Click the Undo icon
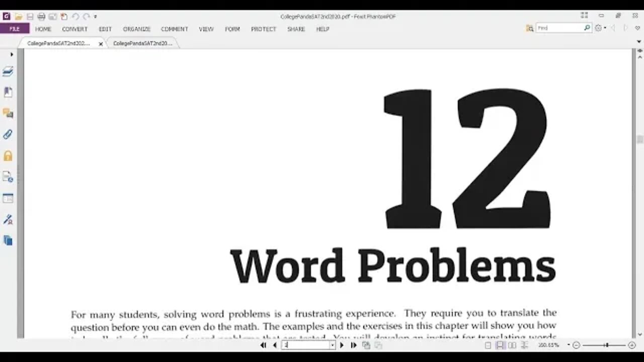 75,16
